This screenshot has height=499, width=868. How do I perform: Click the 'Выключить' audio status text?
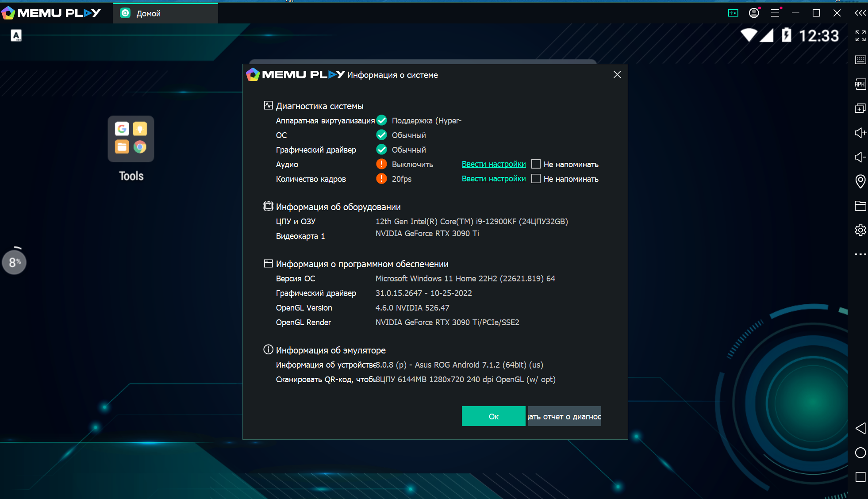[412, 165]
